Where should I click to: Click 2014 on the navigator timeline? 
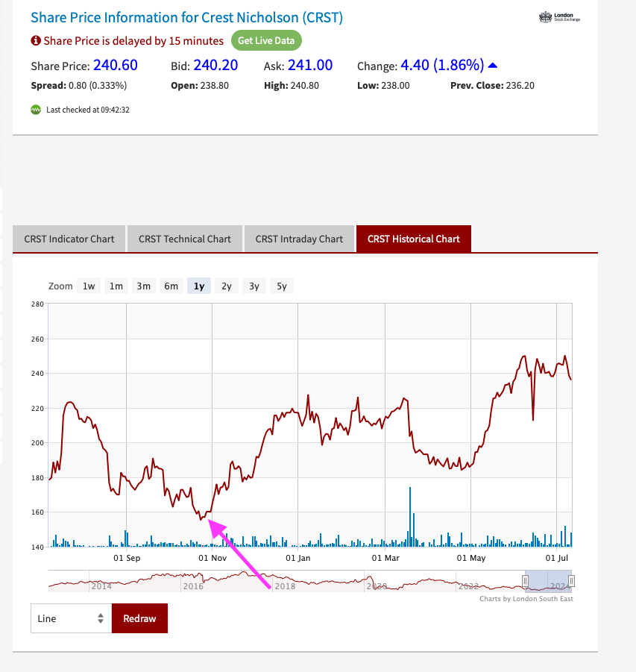101,586
